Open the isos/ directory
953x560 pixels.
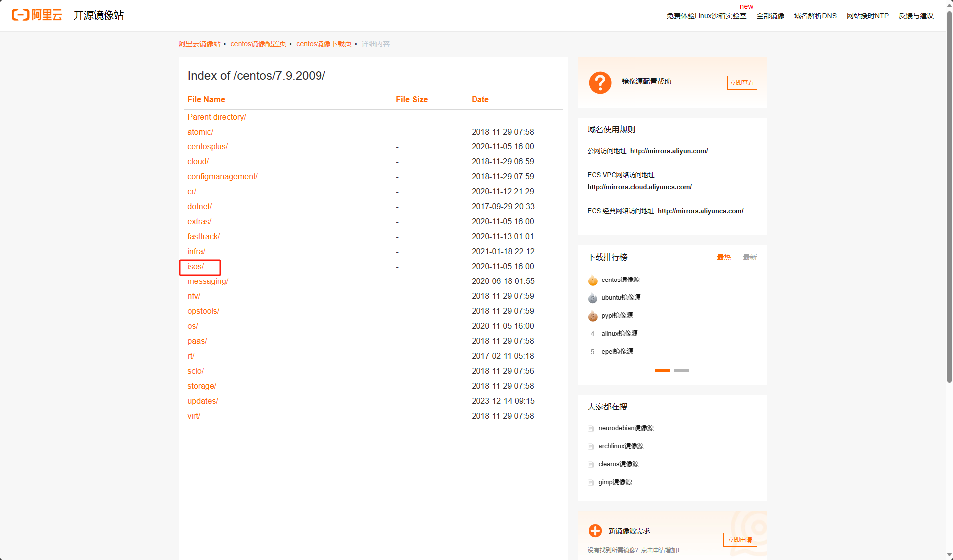pos(196,266)
